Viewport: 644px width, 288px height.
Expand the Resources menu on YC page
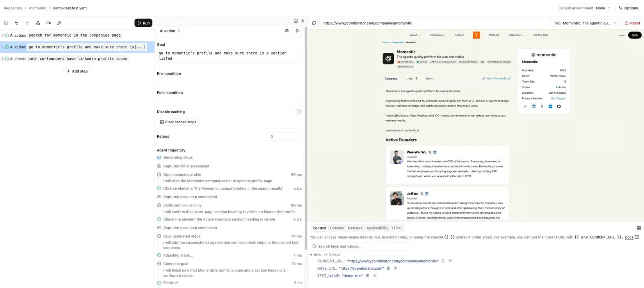tap(516, 35)
